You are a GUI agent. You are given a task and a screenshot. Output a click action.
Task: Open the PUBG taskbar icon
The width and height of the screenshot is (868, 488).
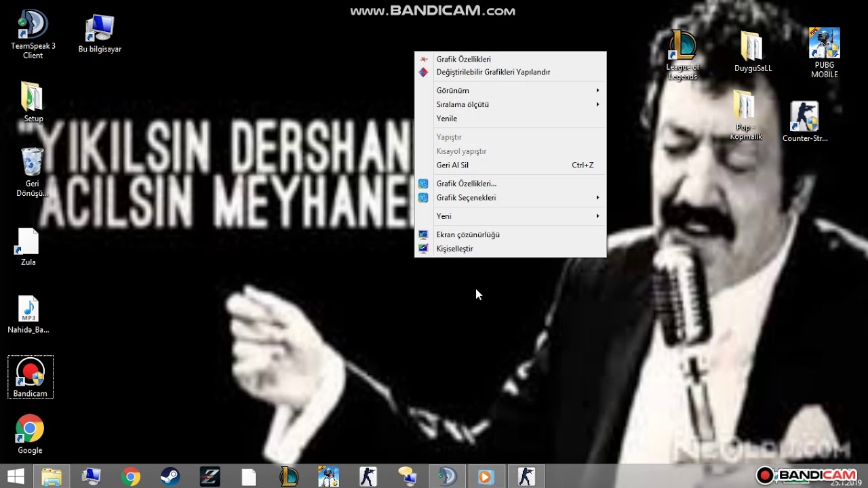tap(328, 476)
